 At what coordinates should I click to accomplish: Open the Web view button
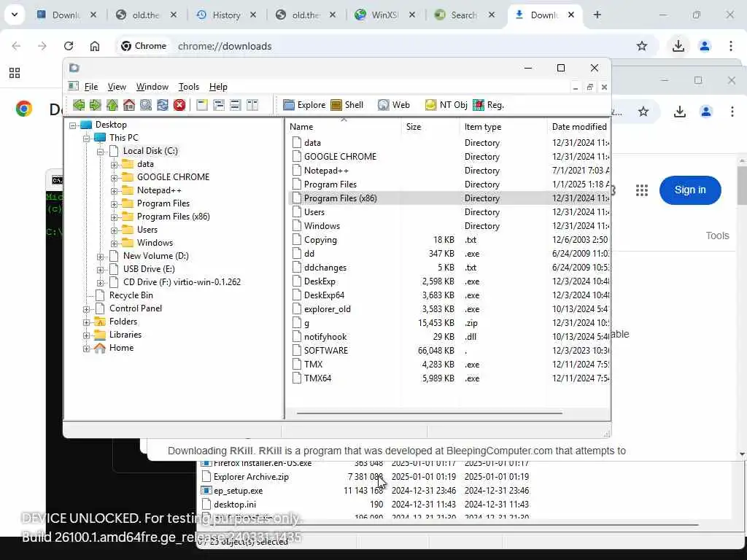[x=393, y=105]
